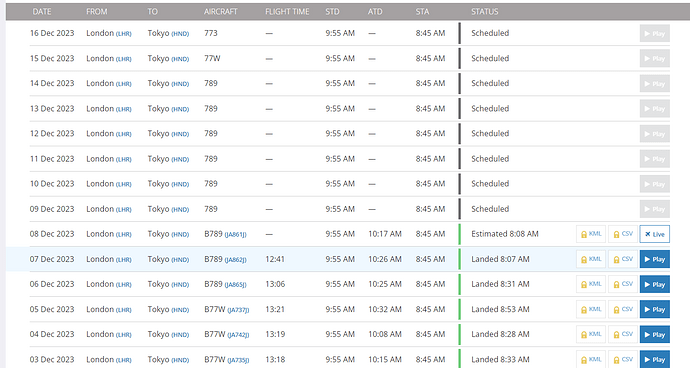Play 05 Dec 2023 flight playback

point(655,309)
